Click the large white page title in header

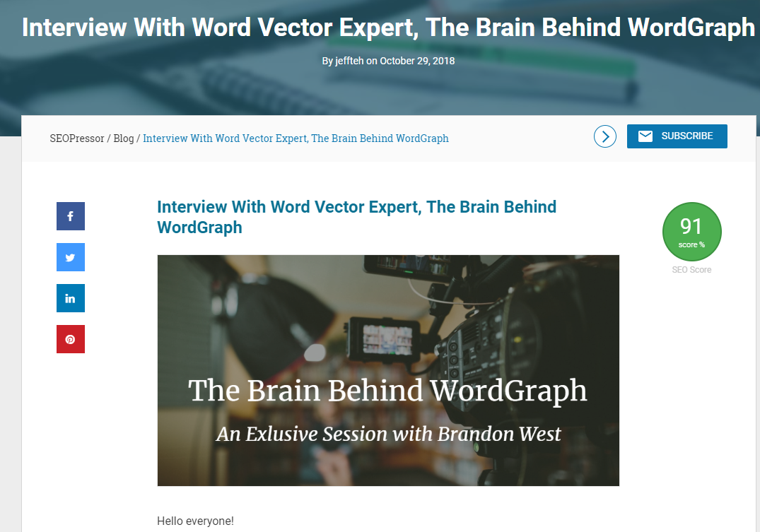coord(388,27)
